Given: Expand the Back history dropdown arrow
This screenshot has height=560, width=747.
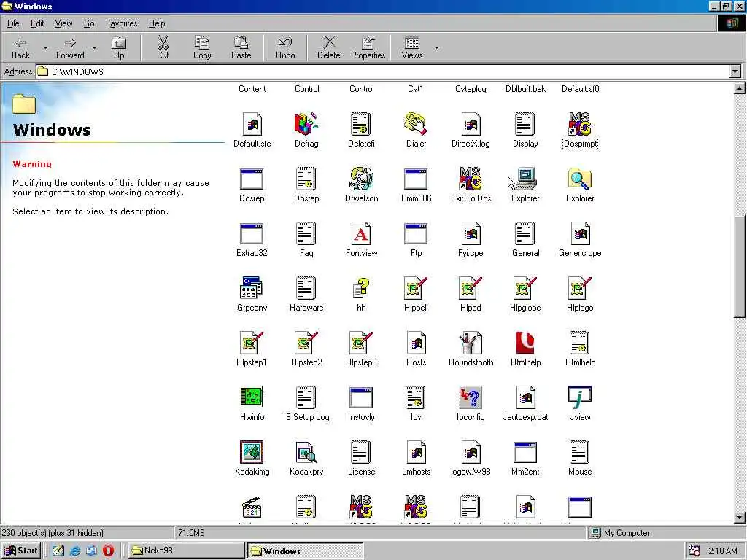Looking at the screenshot, I should click(45, 48).
